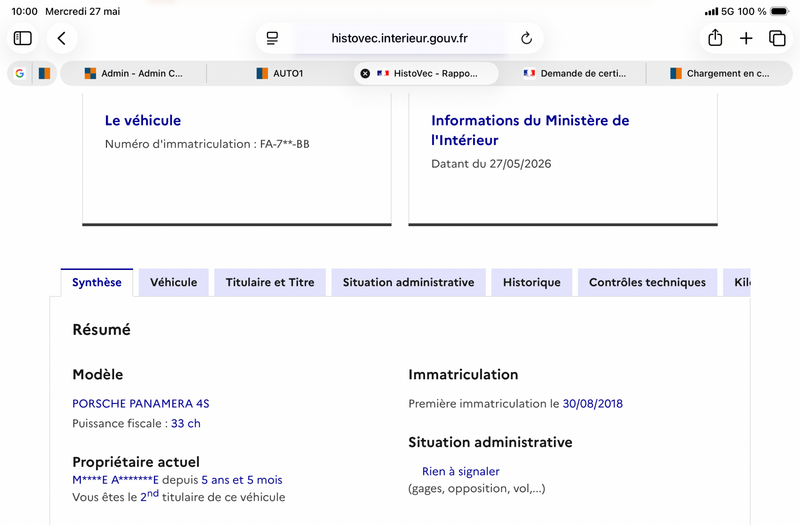Show the tab overview
Screen dimensions: 800x525
(777, 38)
